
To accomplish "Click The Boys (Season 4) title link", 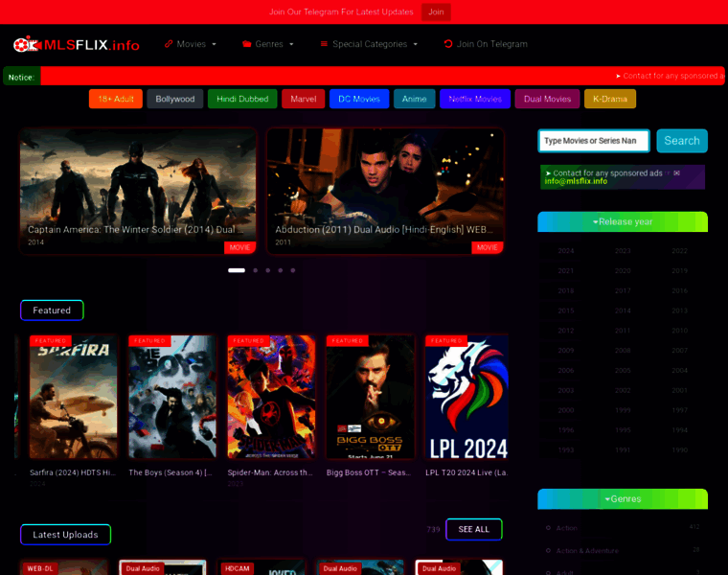I will (x=171, y=472).
